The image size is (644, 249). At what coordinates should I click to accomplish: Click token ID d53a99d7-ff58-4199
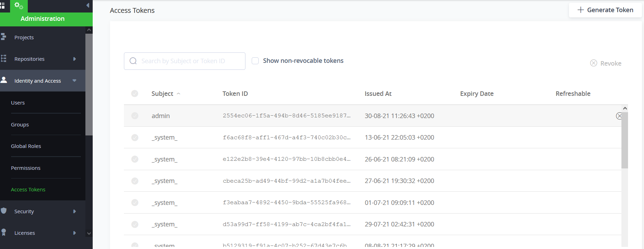click(x=286, y=224)
